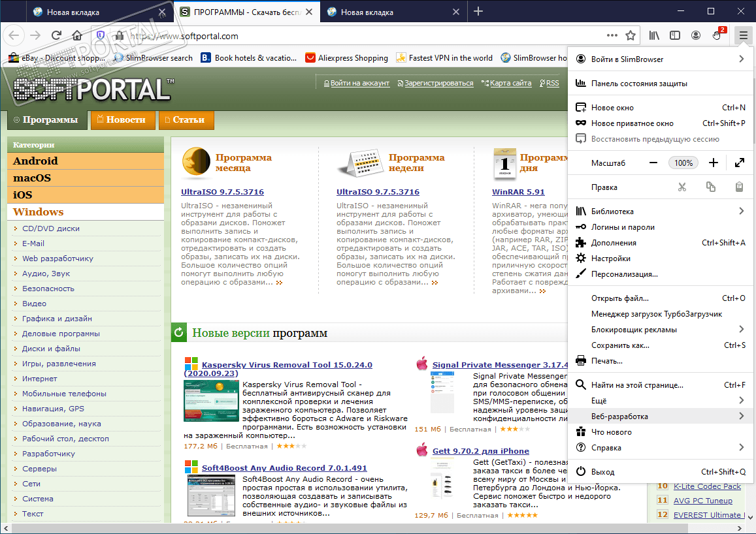The width and height of the screenshot is (756, 534).
Task: Open the Library toolbar icon
Action: point(654,35)
